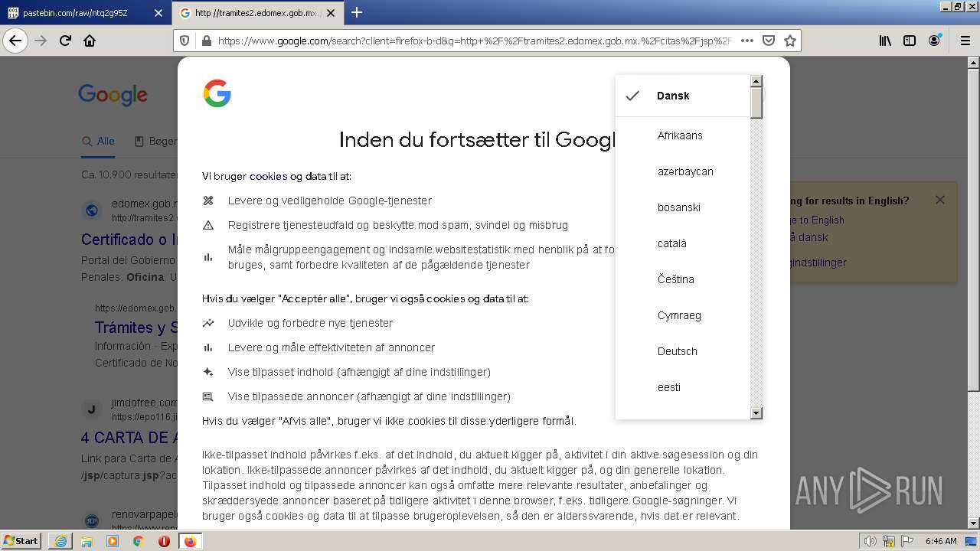Screen dimensions: 980x551
Task: Open the Firefox account icon
Action: coord(935,41)
